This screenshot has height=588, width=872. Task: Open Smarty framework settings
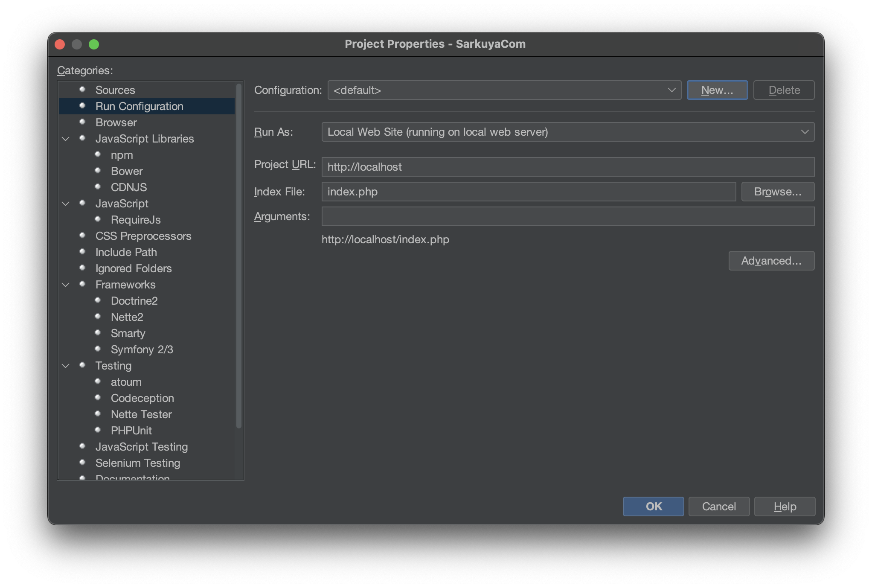click(128, 333)
